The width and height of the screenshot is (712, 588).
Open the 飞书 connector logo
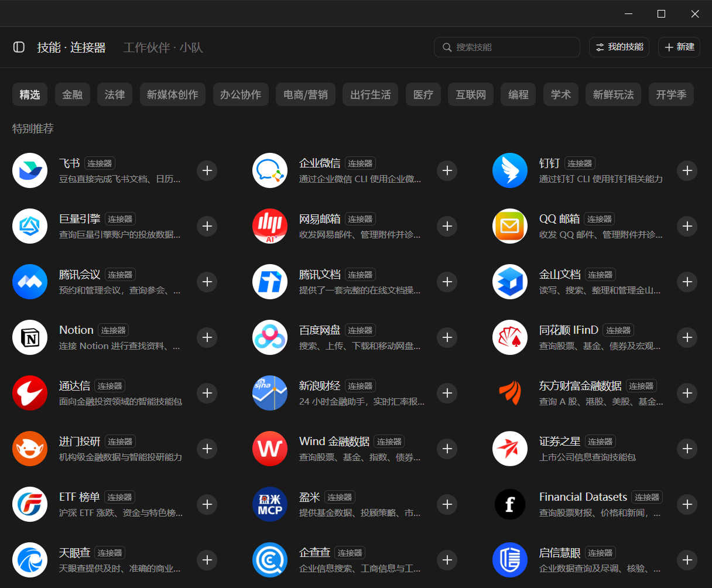[30, 170]
